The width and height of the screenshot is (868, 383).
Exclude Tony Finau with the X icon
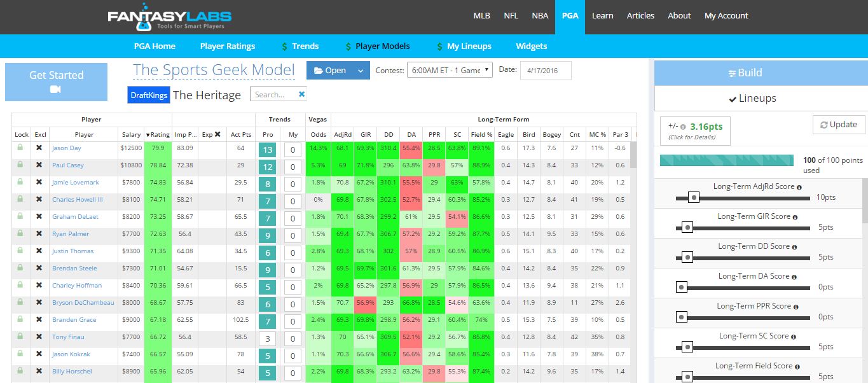point(39,337)
